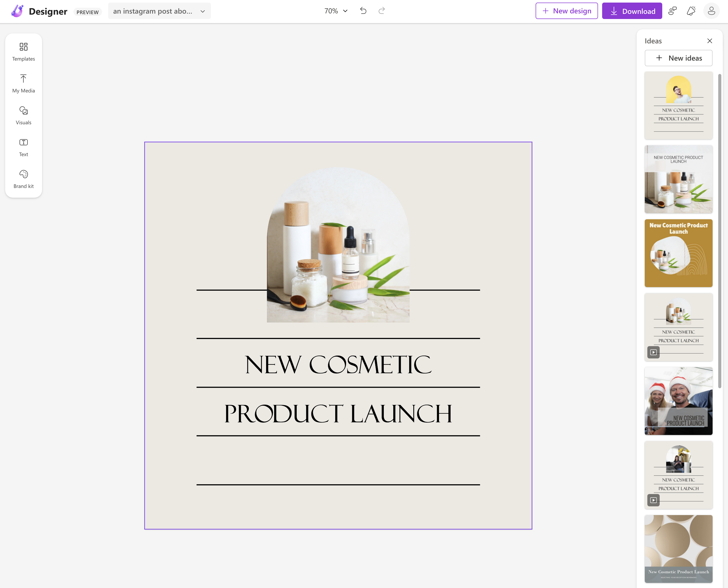This screenshot has width=728, height=588.
Task: Expand the 70% zoom dropdown
Action: [336, 11]
